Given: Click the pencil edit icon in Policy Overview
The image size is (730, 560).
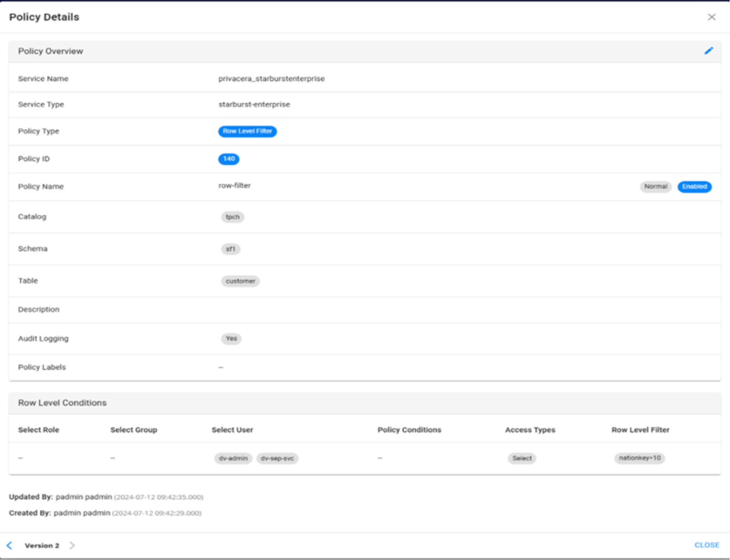Looking at the screenshot, I should (x=709, y=51).
